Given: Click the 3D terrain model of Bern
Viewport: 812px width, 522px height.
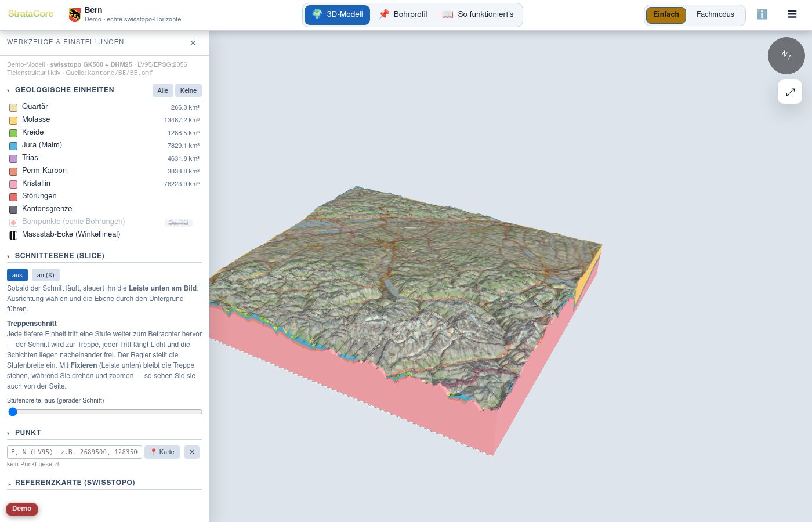Looking at the screenshot, I should (405, 320).
